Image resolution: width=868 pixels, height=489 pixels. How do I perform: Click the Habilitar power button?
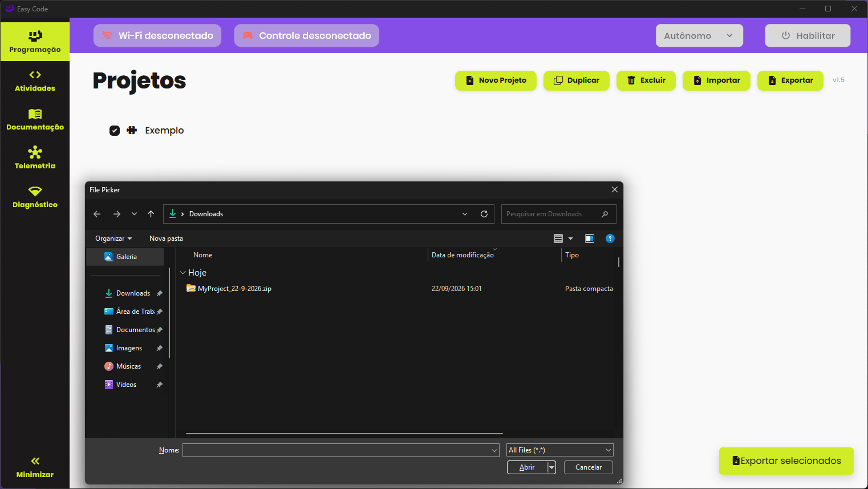click(808, 35)
